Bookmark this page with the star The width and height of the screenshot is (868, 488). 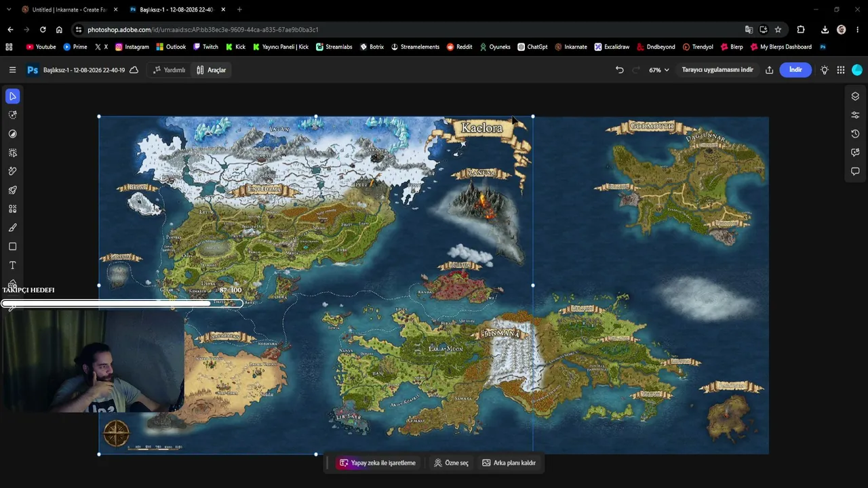pyautogui.click(x=778, y=30)
